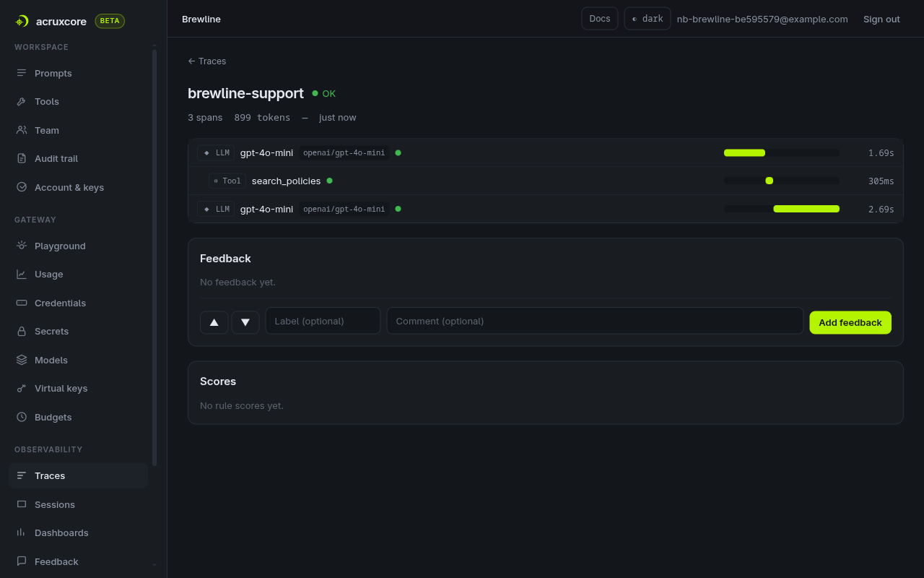Open Prompts via its sidebar icon

(x=22, y=73)
